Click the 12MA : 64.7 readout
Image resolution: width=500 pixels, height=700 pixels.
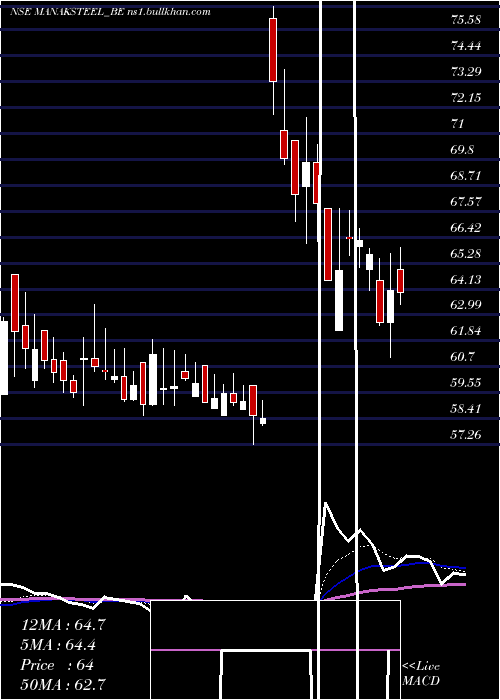(x=63, y=625)
